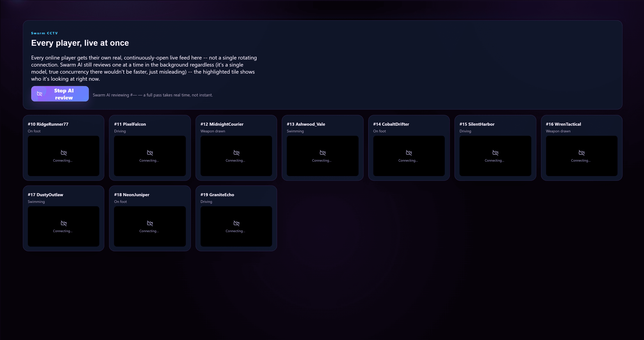The image size is (644, 340).
Task: Click camera-off icon in SilentHarbor tile
Action: coord(495,153)
